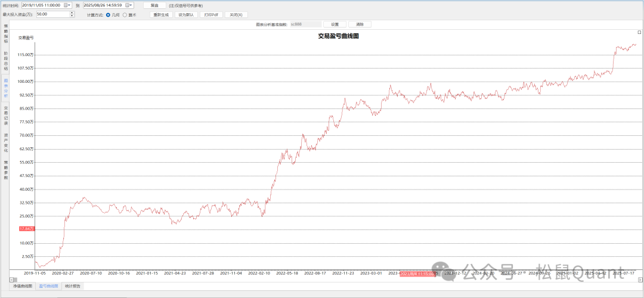
Task: Click 设置 next to benchmark index
Action: point(335,24)
